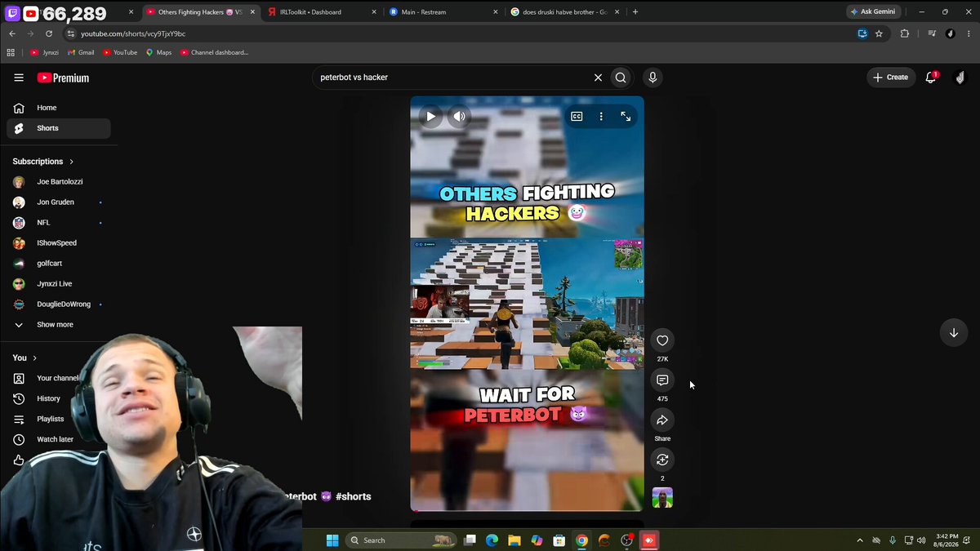
Task: Go to Home in sidebar
Action: 59,108
